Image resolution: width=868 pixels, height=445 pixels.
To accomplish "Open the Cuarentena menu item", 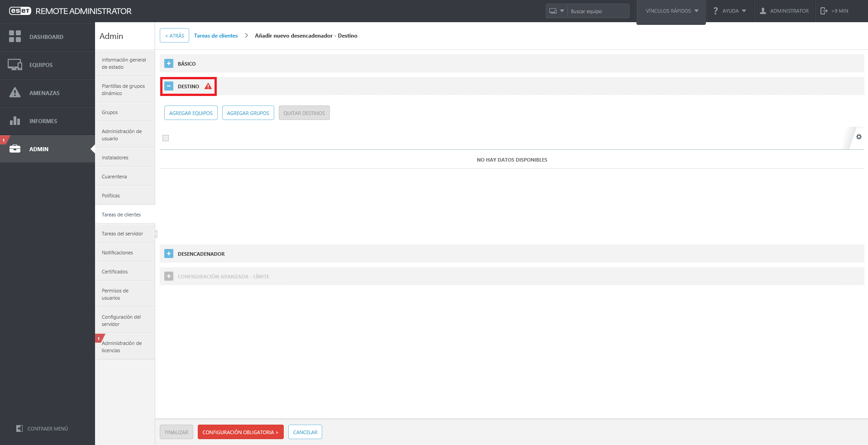I will (x=125, y=177).
